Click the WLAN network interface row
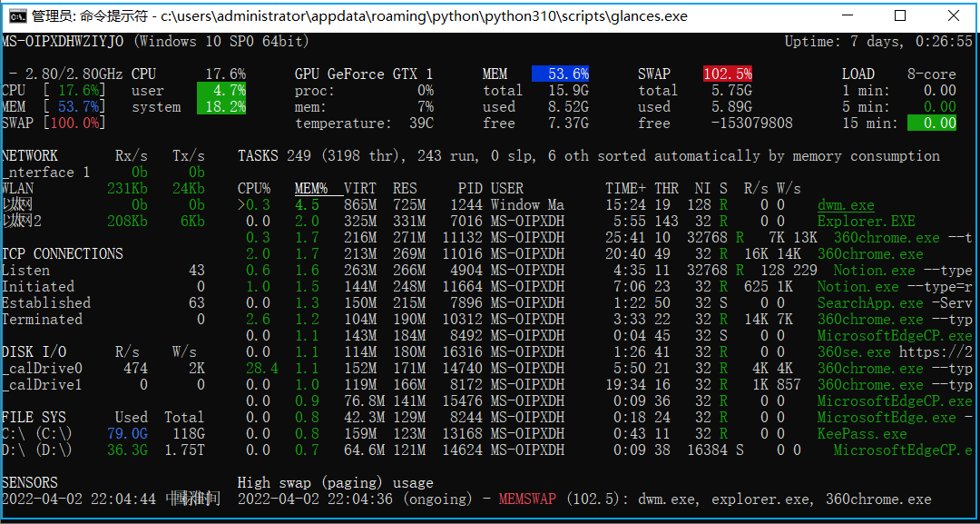This screenshot has width=980, height=524. click(x=103, y=188)
